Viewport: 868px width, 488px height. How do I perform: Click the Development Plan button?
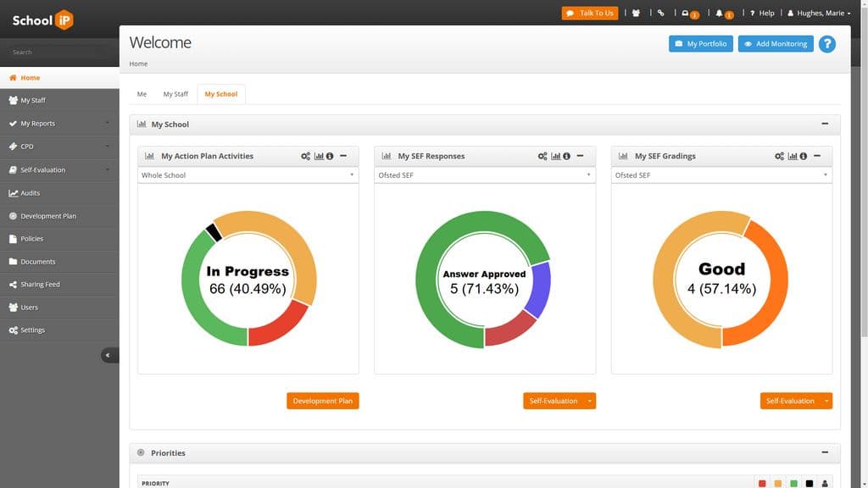(x=323, y=400)
